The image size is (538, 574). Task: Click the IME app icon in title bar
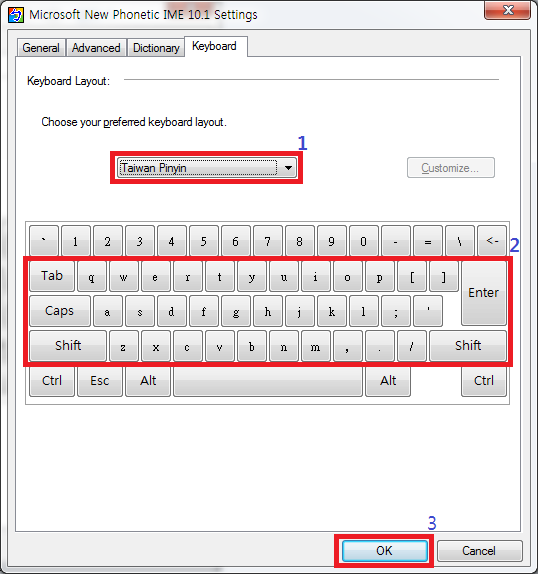tap(16, 15)
